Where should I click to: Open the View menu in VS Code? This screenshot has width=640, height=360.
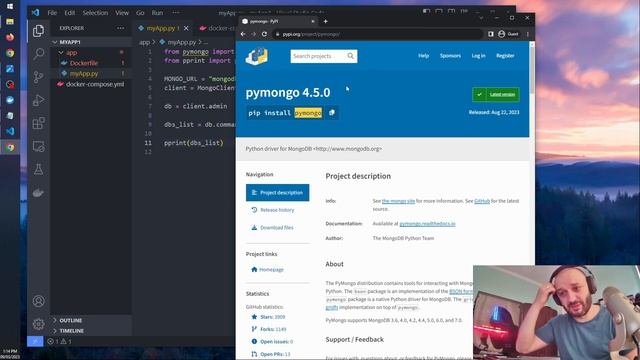[122, 13]
